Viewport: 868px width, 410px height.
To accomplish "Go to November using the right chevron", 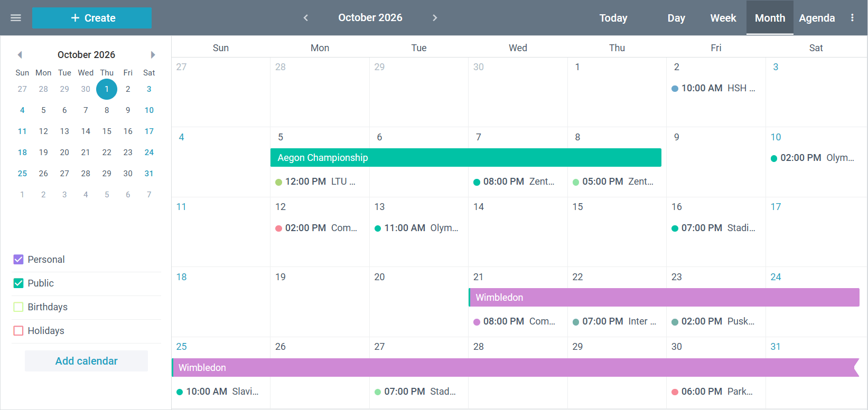I will click(434, 17).
